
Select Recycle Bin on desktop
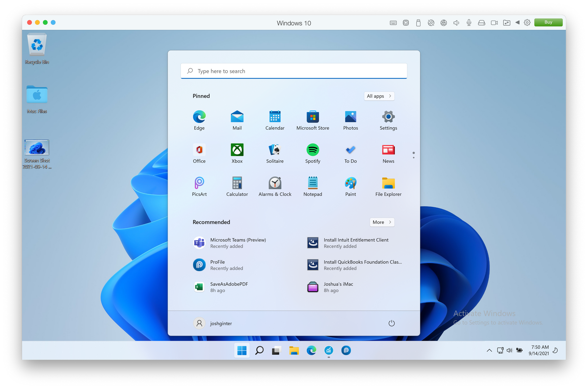pyautogui.click(x=37, y=49)
